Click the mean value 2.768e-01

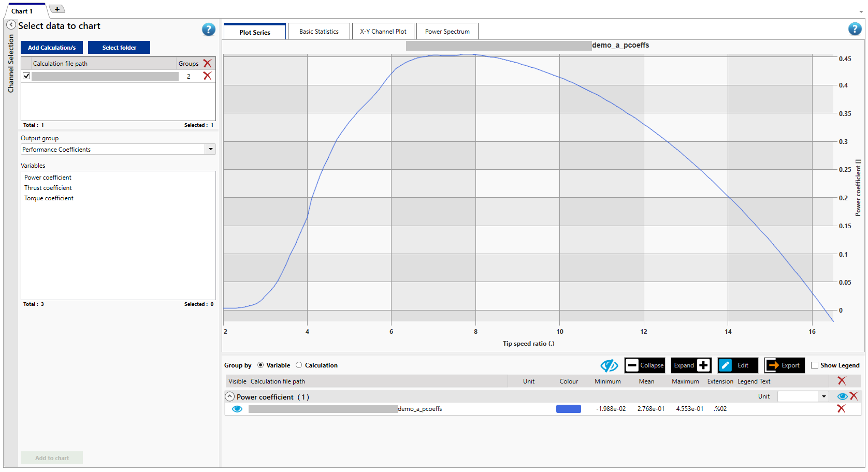(651, 409)
